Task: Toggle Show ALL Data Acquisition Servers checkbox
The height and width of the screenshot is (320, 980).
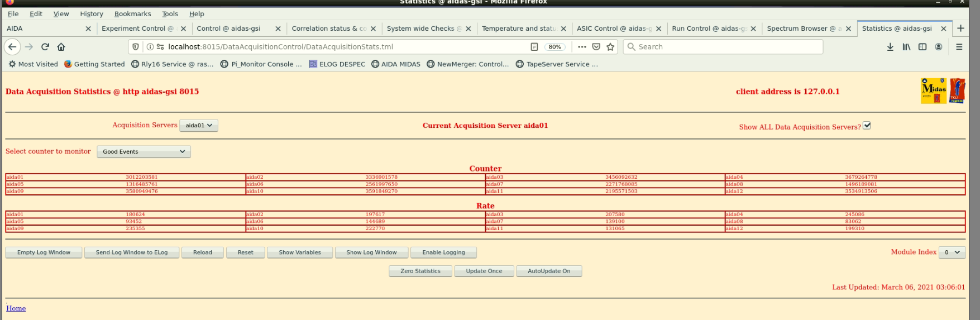Action: click(x=867, y=126)
